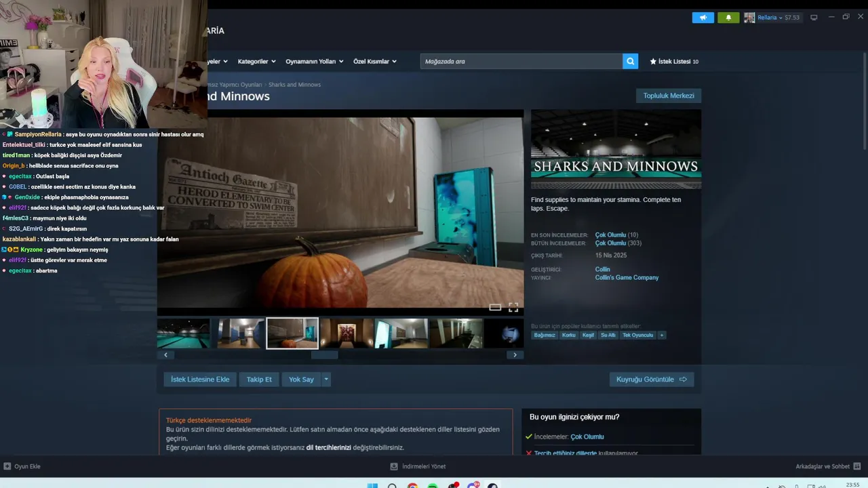Click the right arrow of thumbnail strip
The image size is (868, 488).
tap(515, 354)
